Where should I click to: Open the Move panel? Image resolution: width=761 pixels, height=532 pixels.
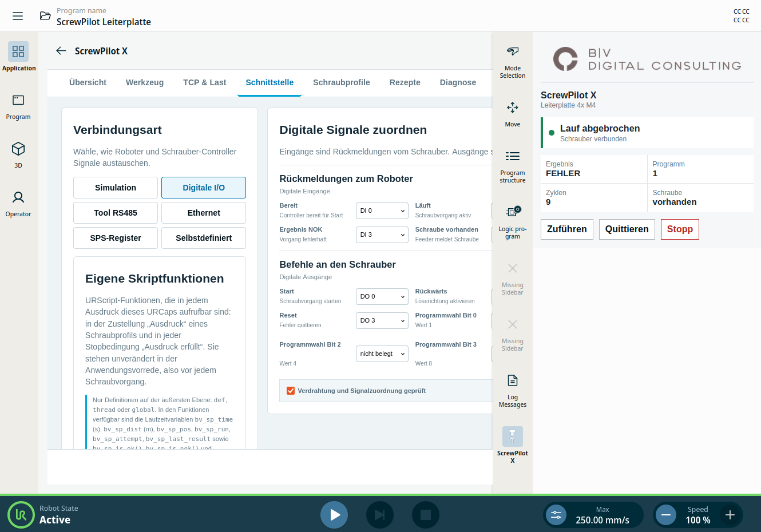click(513, 113)
